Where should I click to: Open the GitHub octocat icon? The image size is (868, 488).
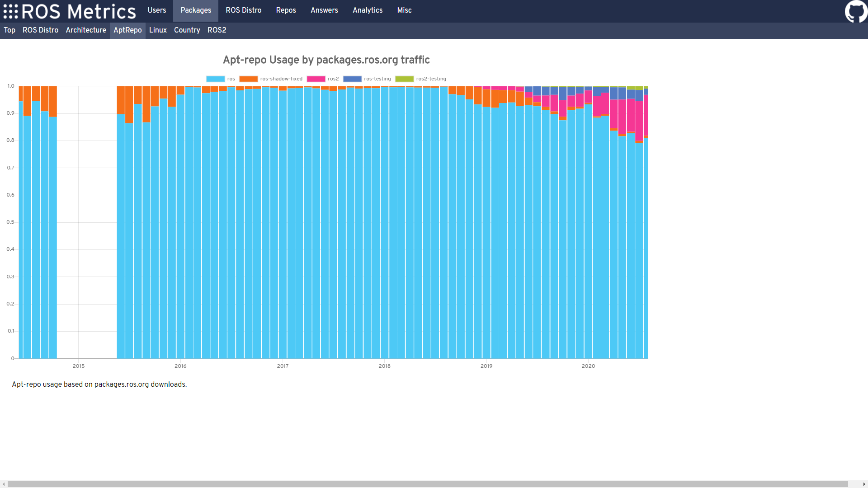pos(856,11)
